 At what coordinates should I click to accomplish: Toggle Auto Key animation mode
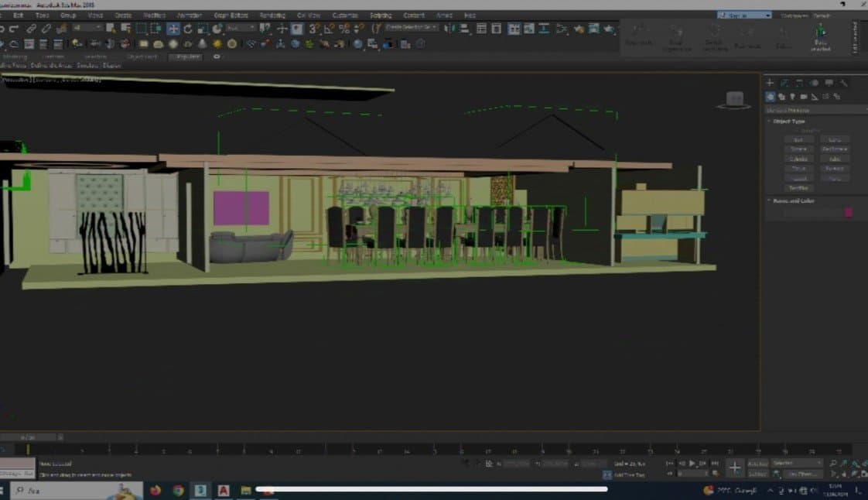coord(758,464)
